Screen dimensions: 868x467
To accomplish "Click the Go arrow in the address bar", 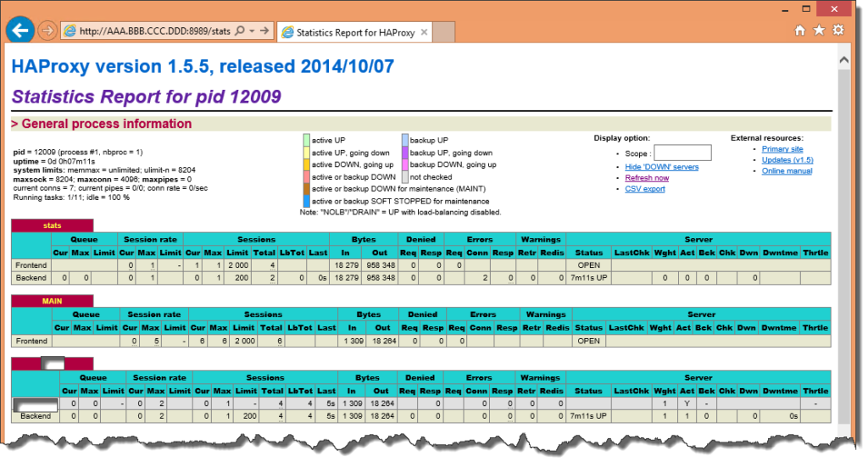I will 265,31.
